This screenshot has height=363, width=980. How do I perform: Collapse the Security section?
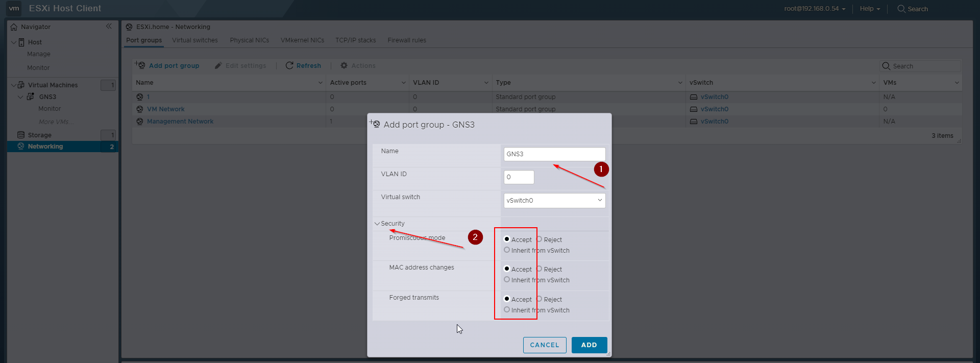(377, 224)
